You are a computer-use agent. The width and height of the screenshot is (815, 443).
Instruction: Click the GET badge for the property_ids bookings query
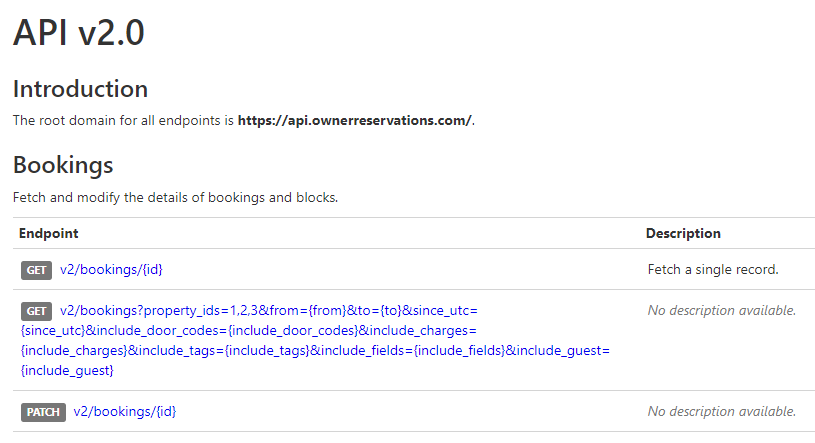click(x=37, y=311)
